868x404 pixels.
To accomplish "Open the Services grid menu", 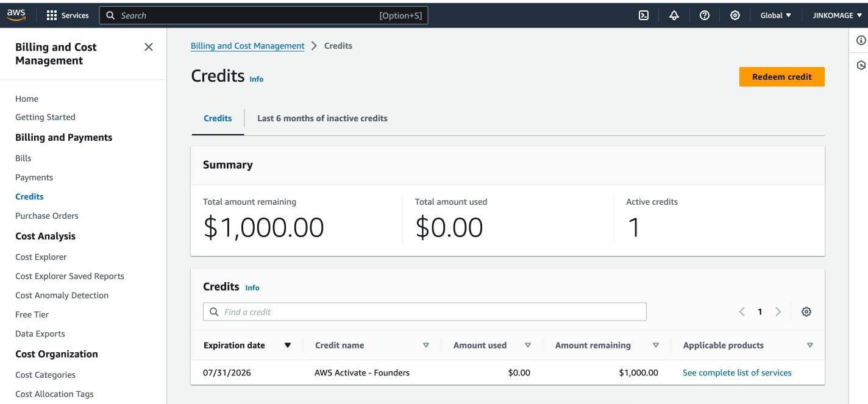I will (x=68, y=15).
